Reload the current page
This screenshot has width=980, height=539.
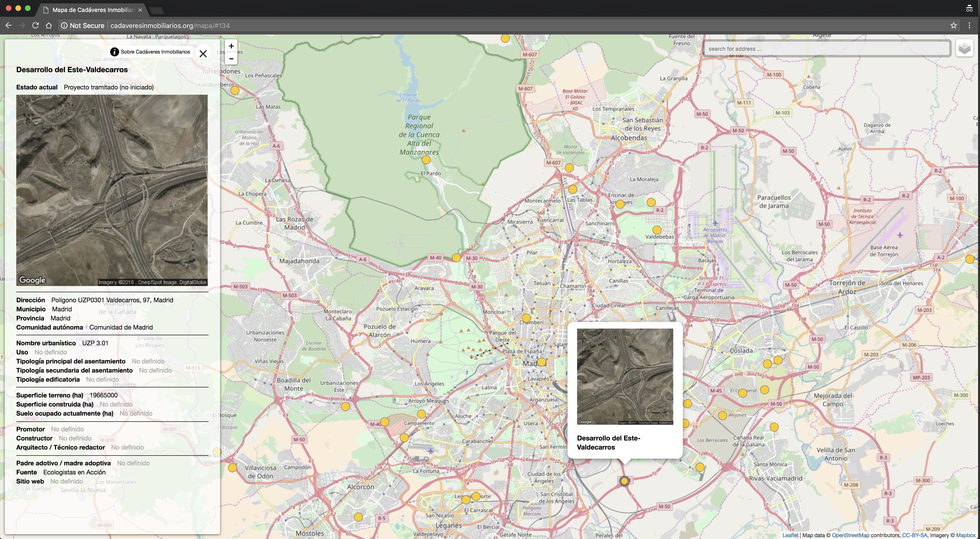pyautogui.click(x=35, y=26)
